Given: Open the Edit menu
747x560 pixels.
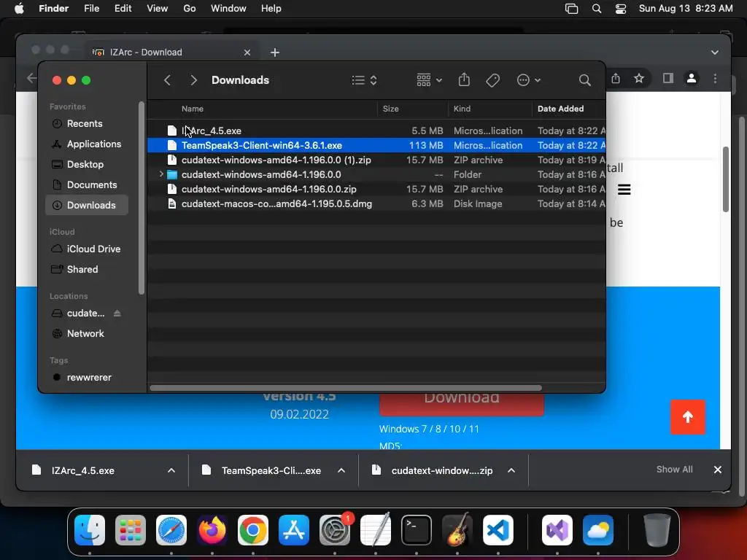Looking at the screenshot, I should click(x=123, y=9).
